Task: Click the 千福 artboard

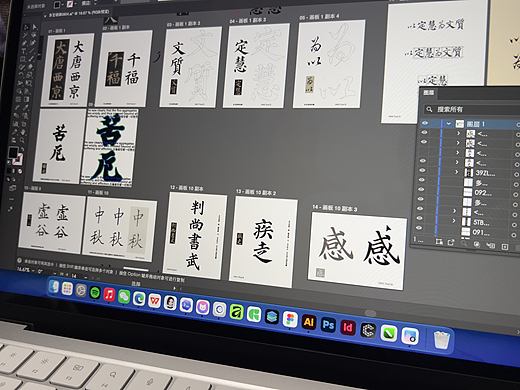Action: point(124,68)
